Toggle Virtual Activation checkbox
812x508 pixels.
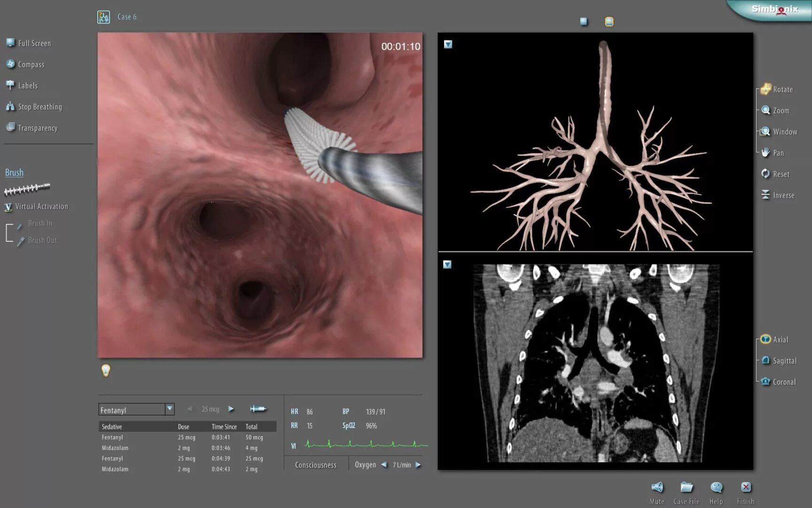[8, 207]
